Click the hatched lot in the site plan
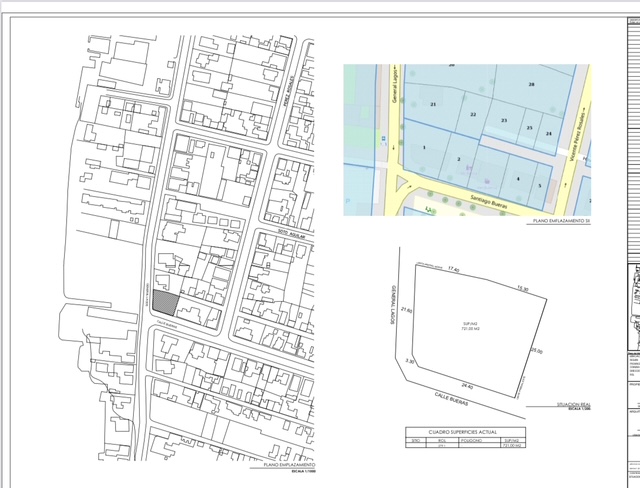This screenshot has width=640, height=488. coord(167,305)
